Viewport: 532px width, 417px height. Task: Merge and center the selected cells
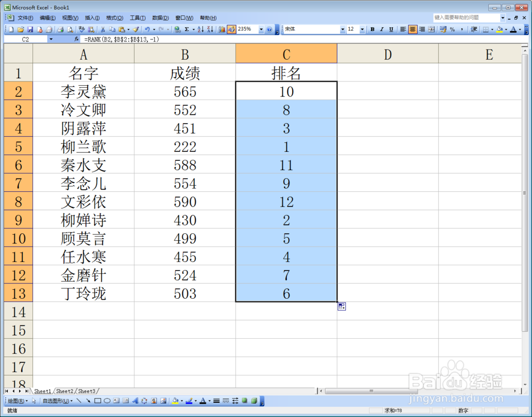[431, 29]
